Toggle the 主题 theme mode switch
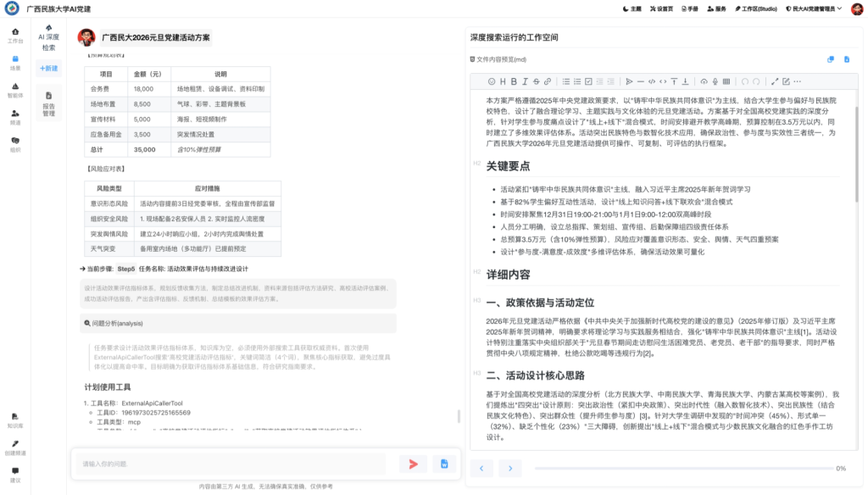The image size is (868, 495). point(632,8)
